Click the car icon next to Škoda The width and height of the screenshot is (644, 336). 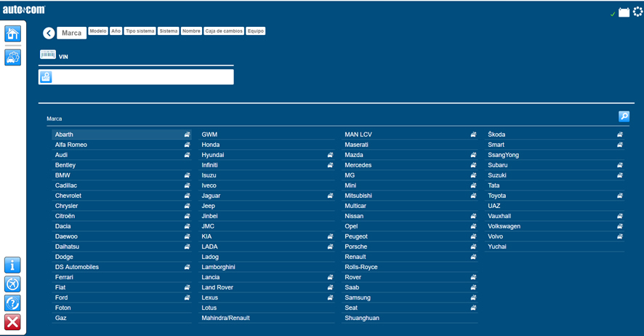620,135
